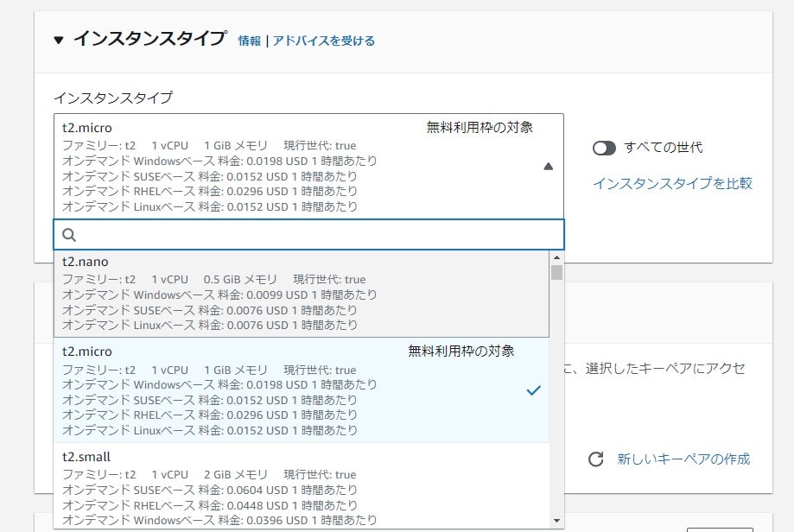Select the t2.nano option
This screenshot has width=794, height=532.
302,294
